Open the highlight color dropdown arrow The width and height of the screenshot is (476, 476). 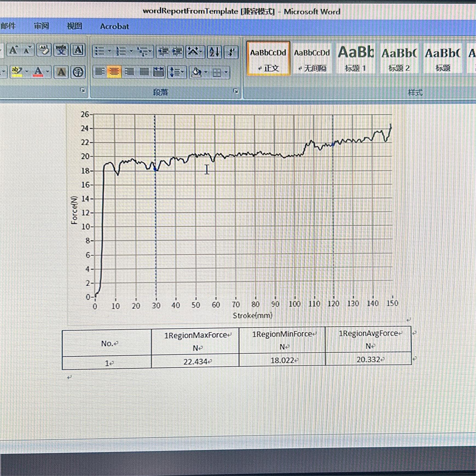coord(27,72)
